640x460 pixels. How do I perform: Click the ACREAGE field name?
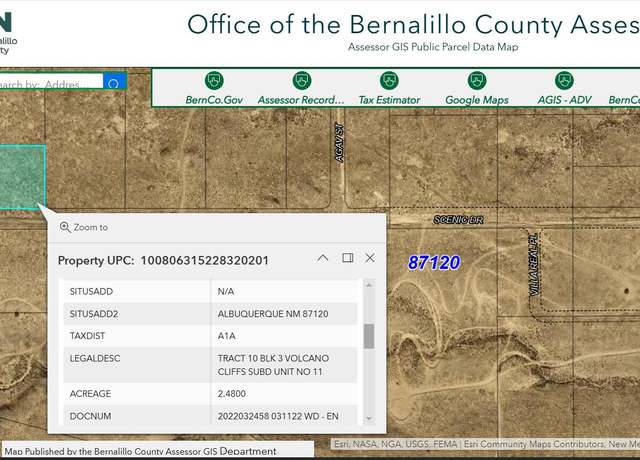click(90, 394)
